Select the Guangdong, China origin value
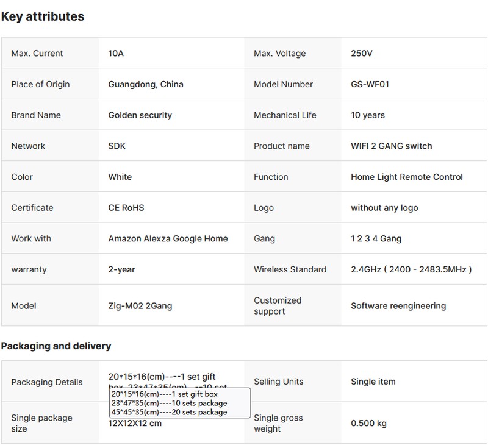The height and width of the screenshot is (448, 488). click(x=146, y=84)
